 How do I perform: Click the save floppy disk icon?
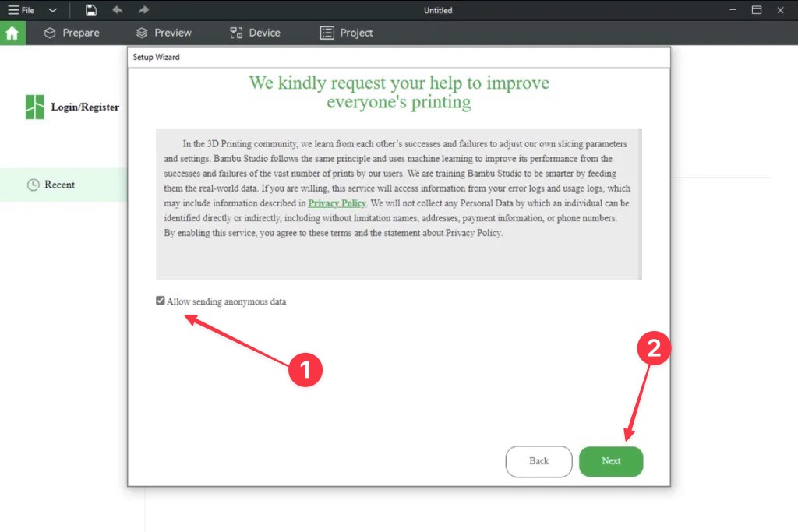tap(91, 10)
